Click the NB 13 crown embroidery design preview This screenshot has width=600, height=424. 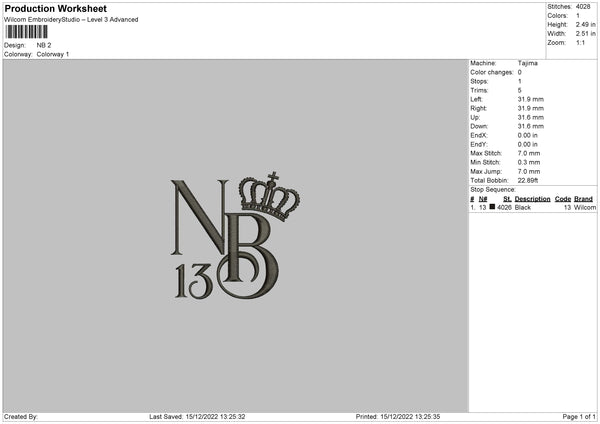[235, 235]
